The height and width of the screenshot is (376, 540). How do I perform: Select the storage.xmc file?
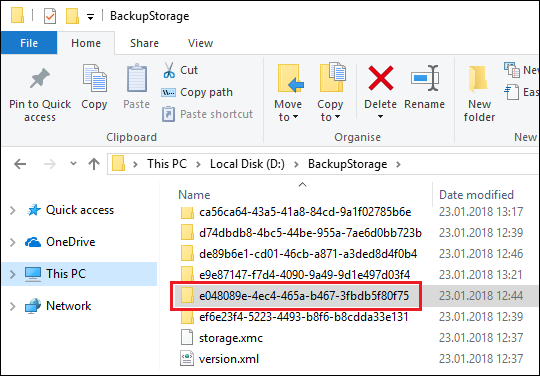click(x=231, y=338)
